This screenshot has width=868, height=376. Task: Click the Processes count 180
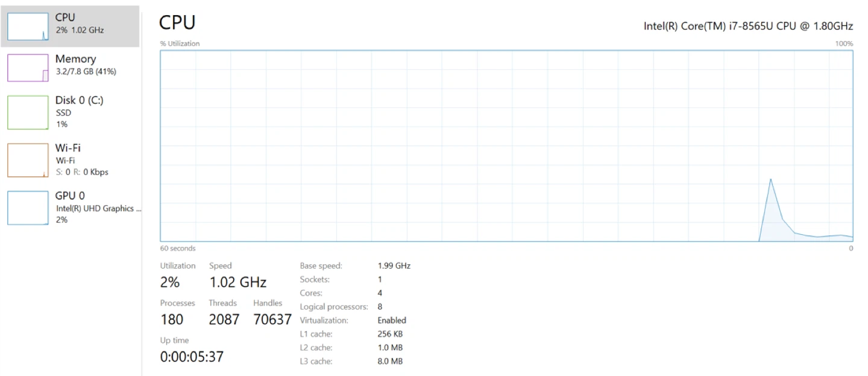click(172, 319)
